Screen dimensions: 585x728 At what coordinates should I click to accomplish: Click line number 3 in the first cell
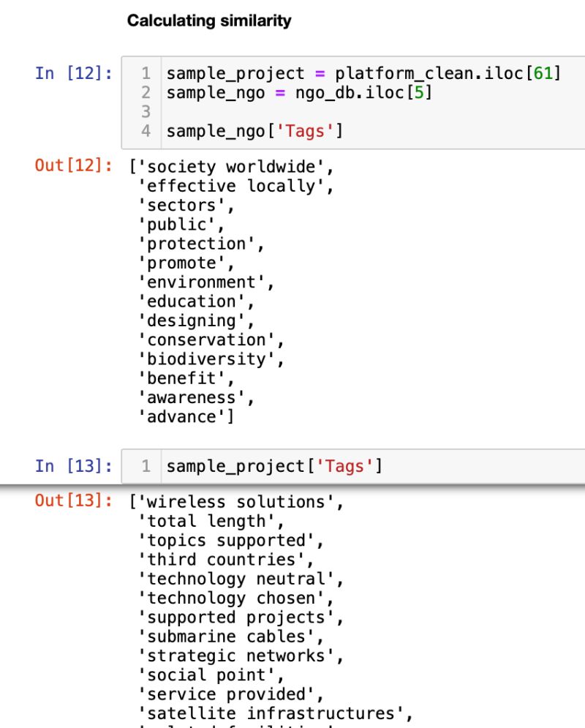coord(145,112)
